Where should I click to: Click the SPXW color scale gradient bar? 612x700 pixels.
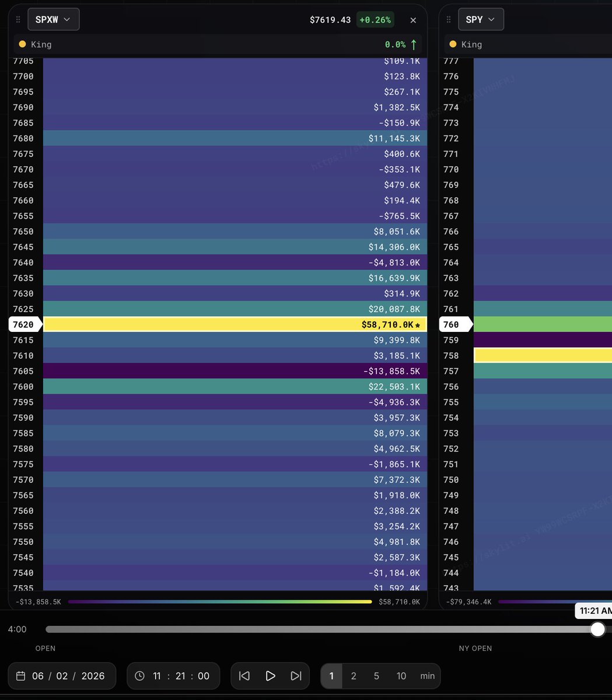[x=220, y=601]
